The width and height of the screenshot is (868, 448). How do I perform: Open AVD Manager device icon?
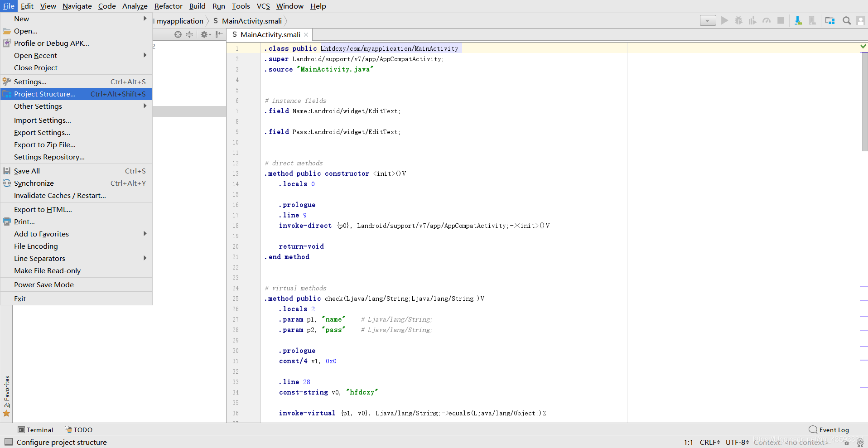pos(812,20)
